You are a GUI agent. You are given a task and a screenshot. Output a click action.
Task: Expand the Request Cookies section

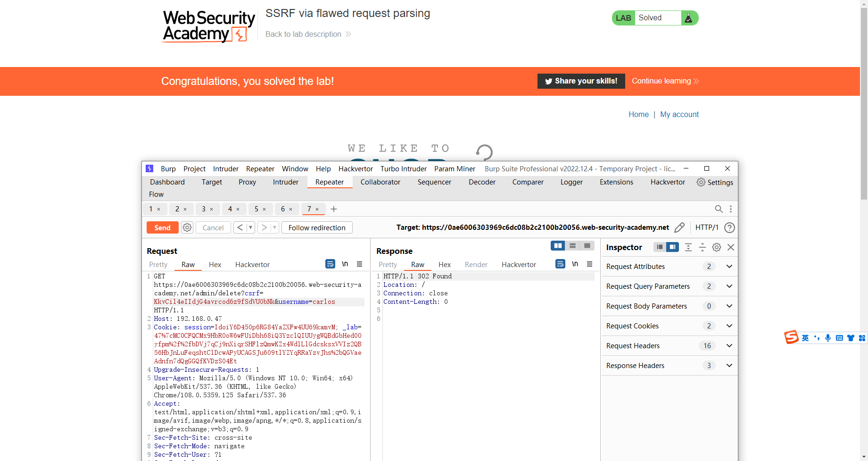pos(729,326)
